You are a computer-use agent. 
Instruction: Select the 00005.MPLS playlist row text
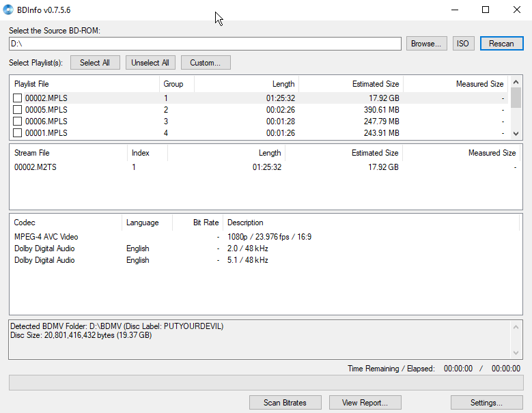point(46,109)
